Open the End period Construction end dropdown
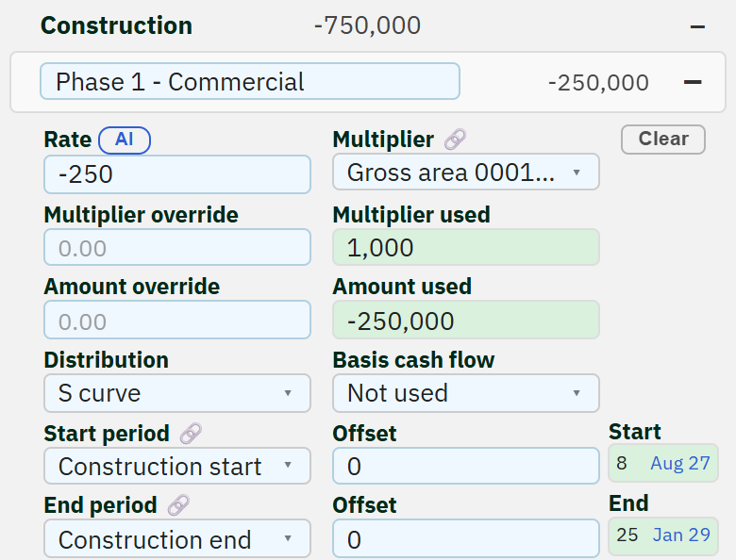 coord(177,539)
